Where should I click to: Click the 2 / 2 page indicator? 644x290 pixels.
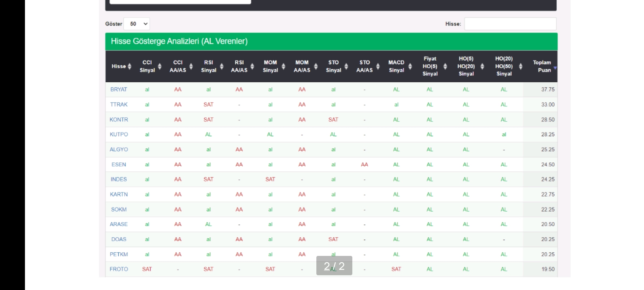point(334,266)
